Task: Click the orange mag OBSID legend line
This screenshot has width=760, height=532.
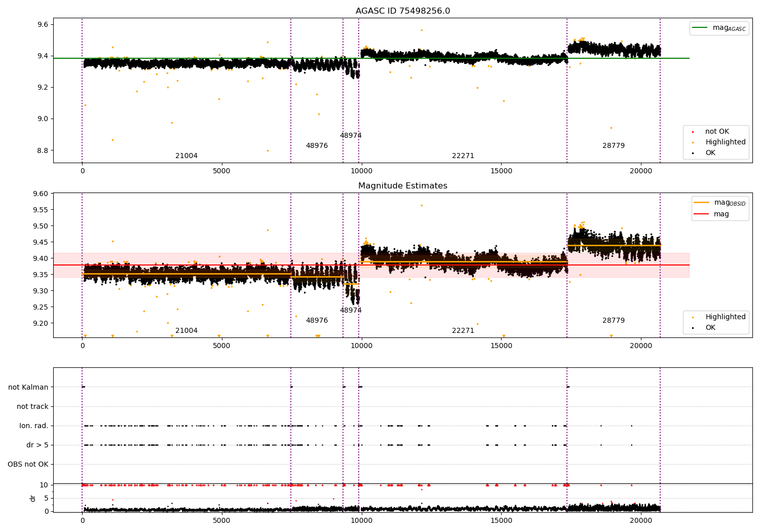Action: pyautogui.click(x=702, y=203)
